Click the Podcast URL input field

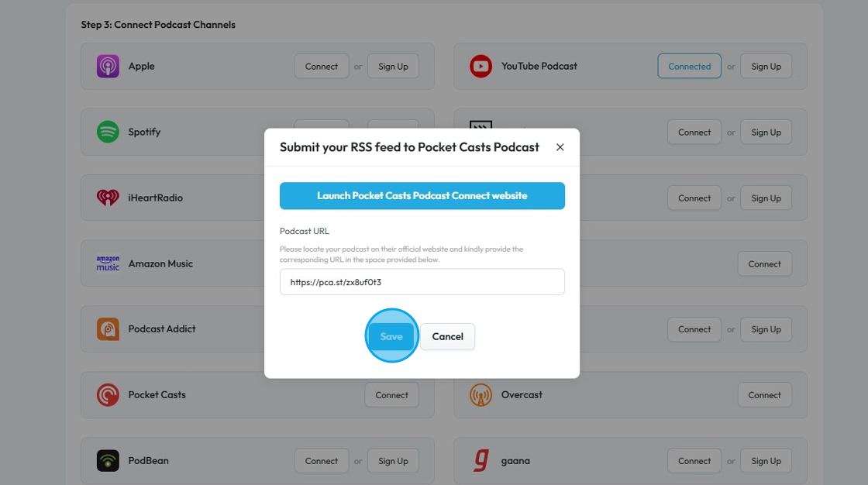pyautogui.click(x=422, y=282)
